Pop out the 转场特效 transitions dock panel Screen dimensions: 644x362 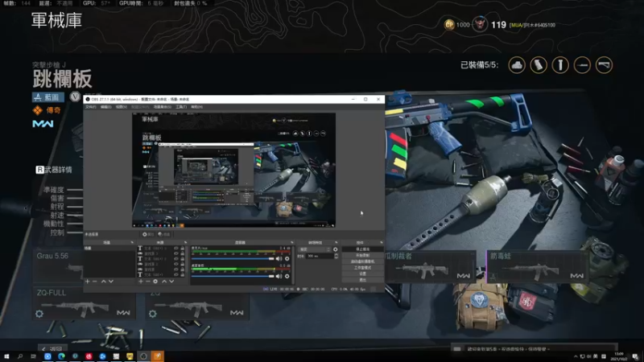pyautogui.click(x=336, y=243)
